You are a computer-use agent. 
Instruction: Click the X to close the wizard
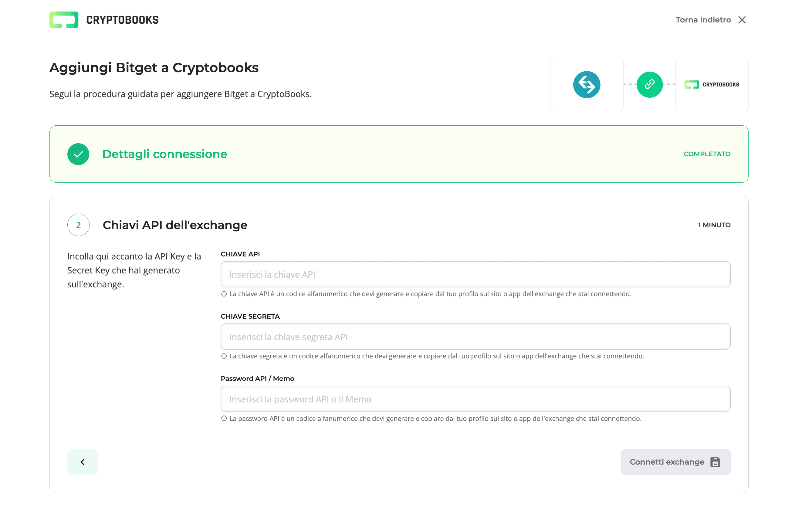click(742, 19)
